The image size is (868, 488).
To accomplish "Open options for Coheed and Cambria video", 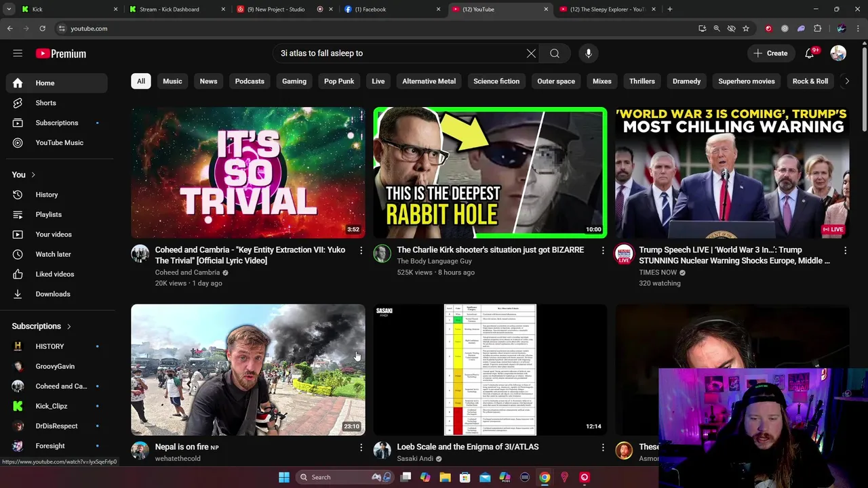I will 361,251.
